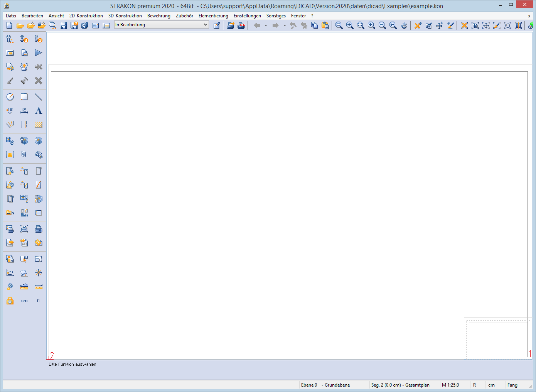Viewport: 536px width, 392px height.
Task: Click the zoom out magnifier icon
Action: tap(382, 25)
